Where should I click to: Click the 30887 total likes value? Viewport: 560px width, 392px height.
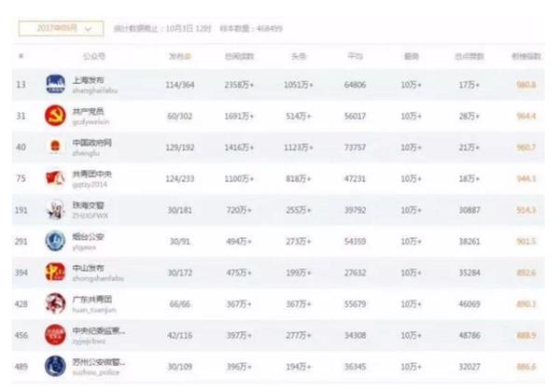(x=469, y=210)
